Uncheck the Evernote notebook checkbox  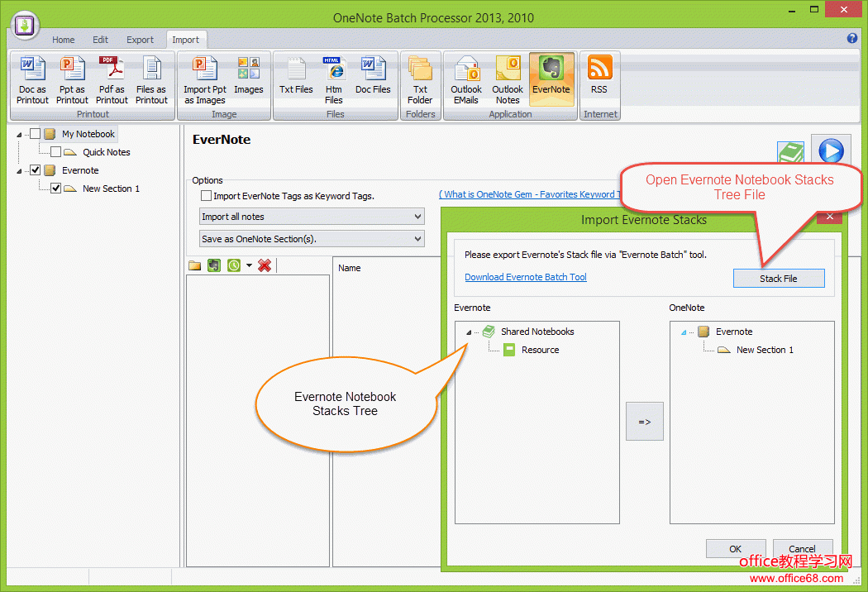34,170
